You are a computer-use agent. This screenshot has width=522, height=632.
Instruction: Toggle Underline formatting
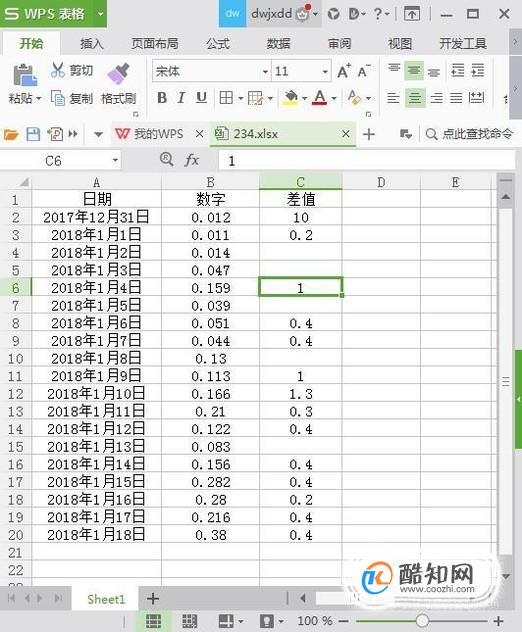click(x=201, y=98)
